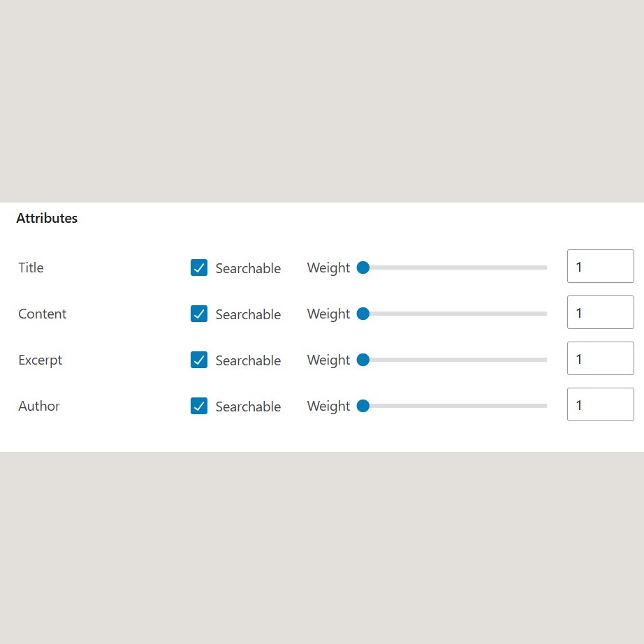The width and height of the screenshot is (644, 644).
Task: Select the Excerpt weight slider handle
Action: coord(363,360)
